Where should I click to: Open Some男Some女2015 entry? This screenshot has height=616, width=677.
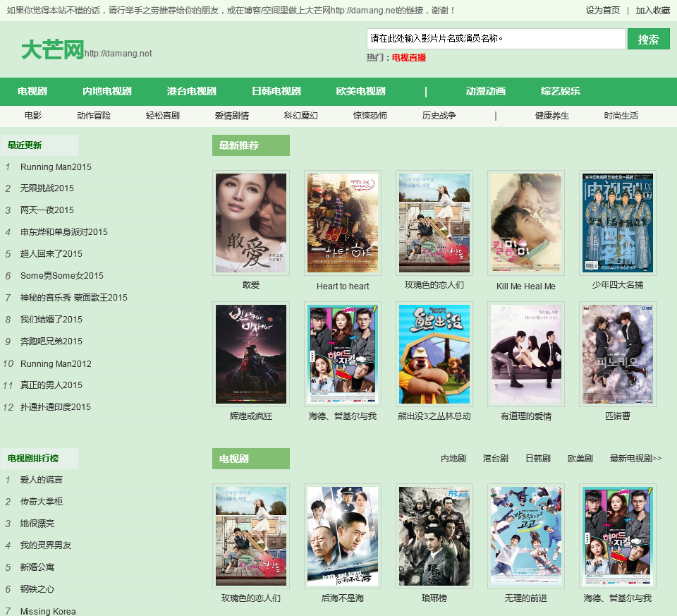pyautogui.click(x=62, y=276)
